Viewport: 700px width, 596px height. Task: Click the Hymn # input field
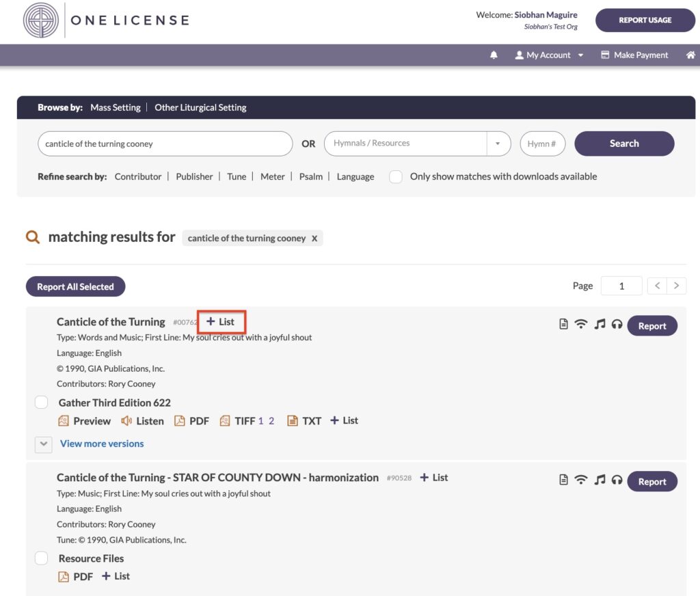click(x=543, y=144)
